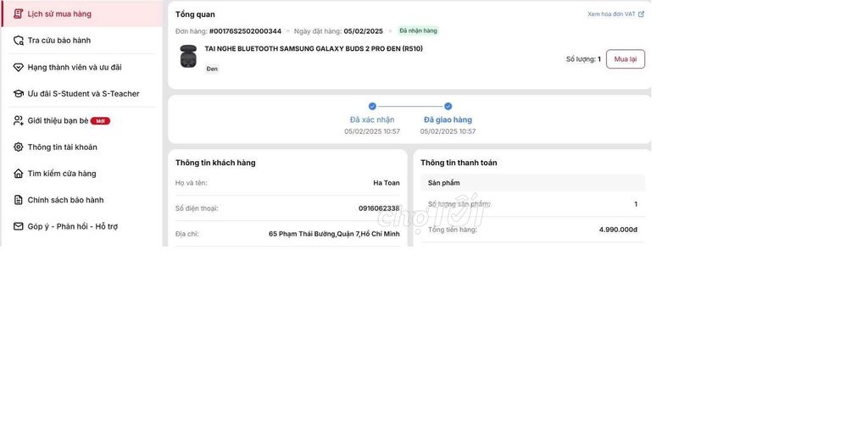Open Tìm kiếm cửa hàng menu item

[x=81, y=174]
